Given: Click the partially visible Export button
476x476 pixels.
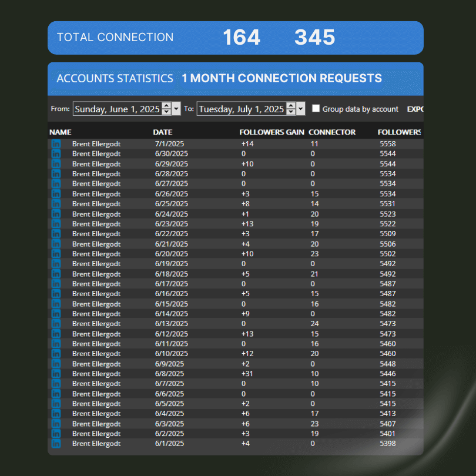Looking at the screenshot, I should tap(415, 109).
